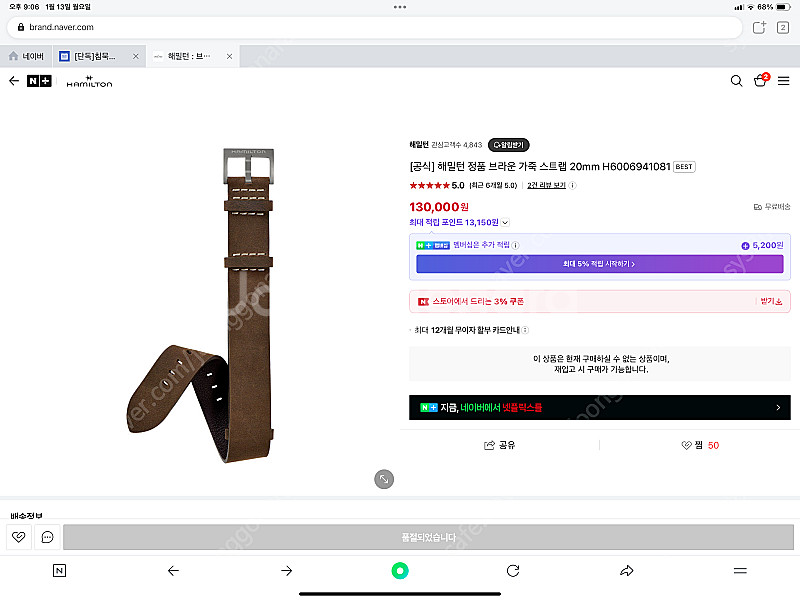Open the Netflix Naver banner
This screenshot has height=600, width=800.
click(599, 407)
